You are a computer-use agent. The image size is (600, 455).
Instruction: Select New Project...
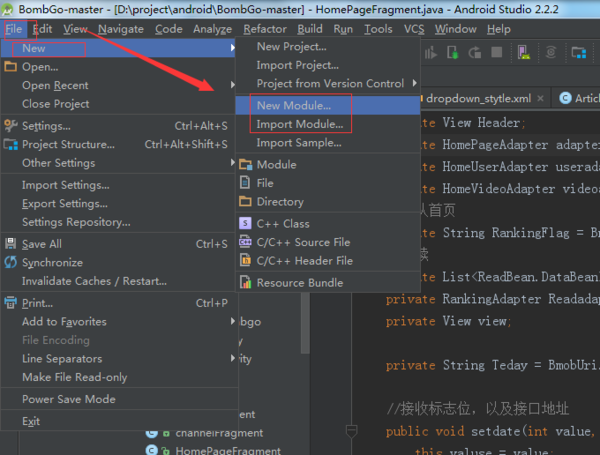(x=328, y=47)
